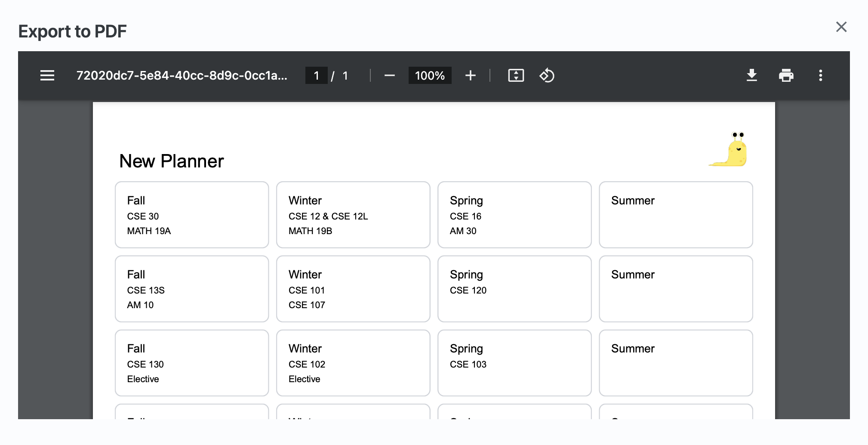Click CSE 120 in Spring quarter
Viewport: 868px width, 445px height.
point(468,290)
